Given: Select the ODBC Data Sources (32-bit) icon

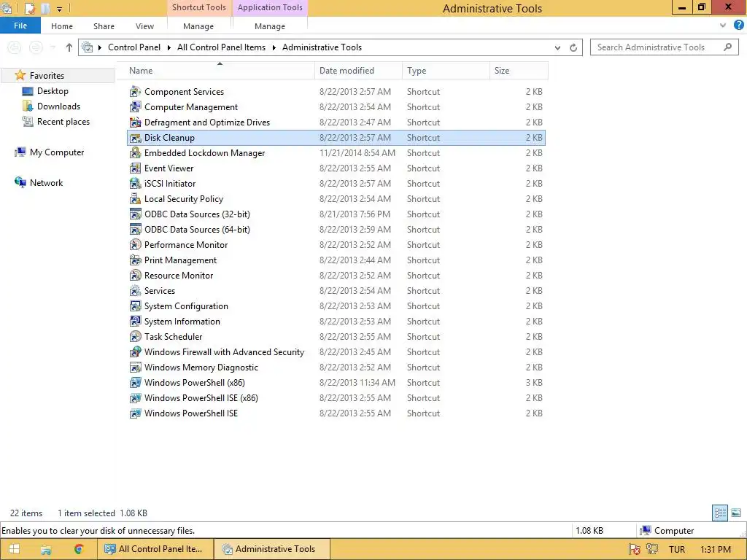Looking at the screenshot, I should click(135, 214).
